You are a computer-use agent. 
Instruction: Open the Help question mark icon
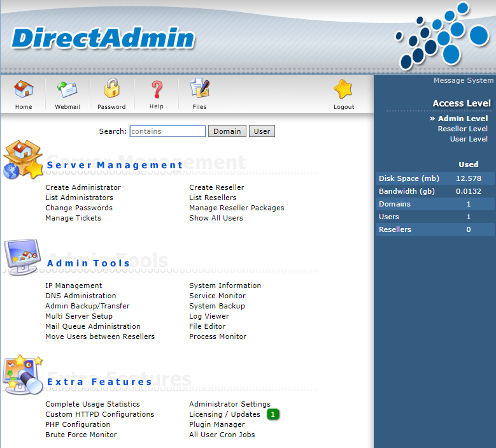click(x=157, y=89)
